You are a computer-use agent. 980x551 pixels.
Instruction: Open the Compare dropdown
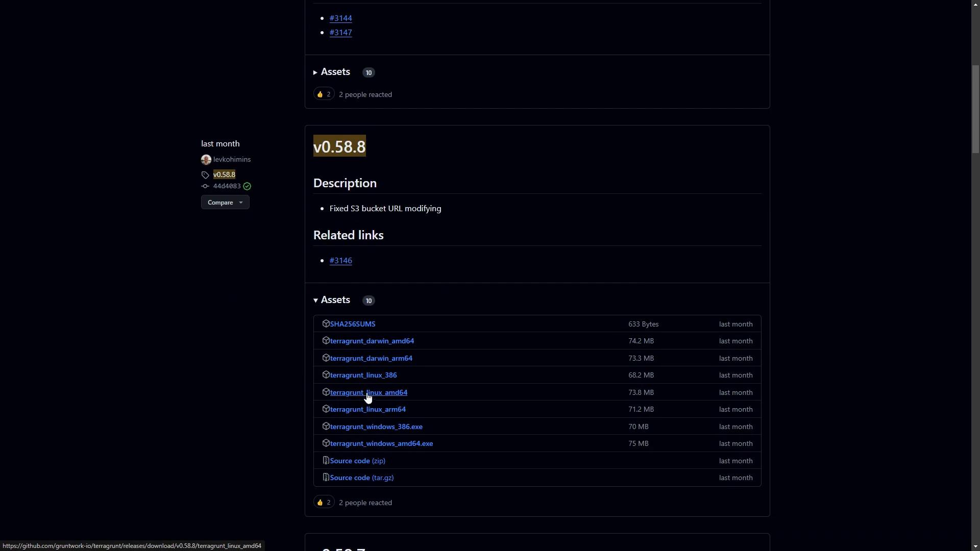coord(225,203)
